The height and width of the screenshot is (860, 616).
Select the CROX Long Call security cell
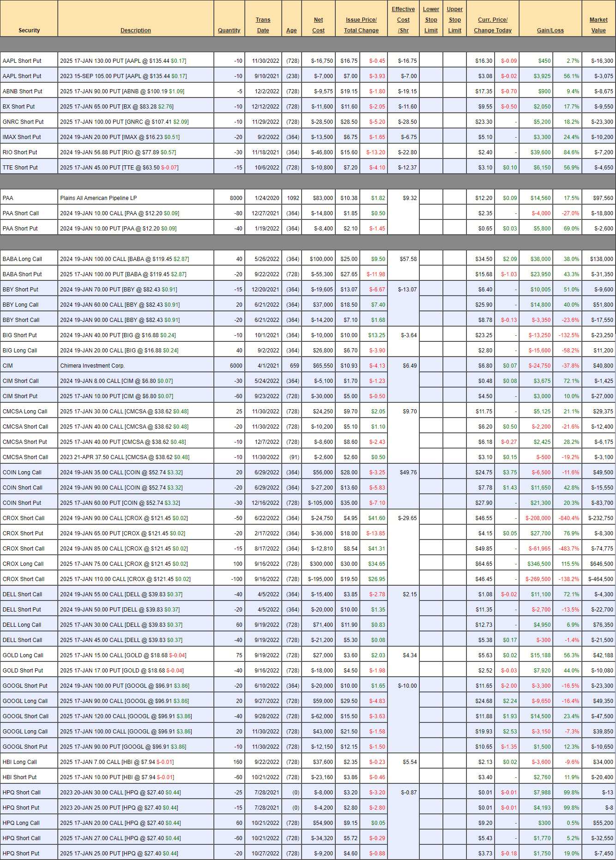[x=23, y=564]
